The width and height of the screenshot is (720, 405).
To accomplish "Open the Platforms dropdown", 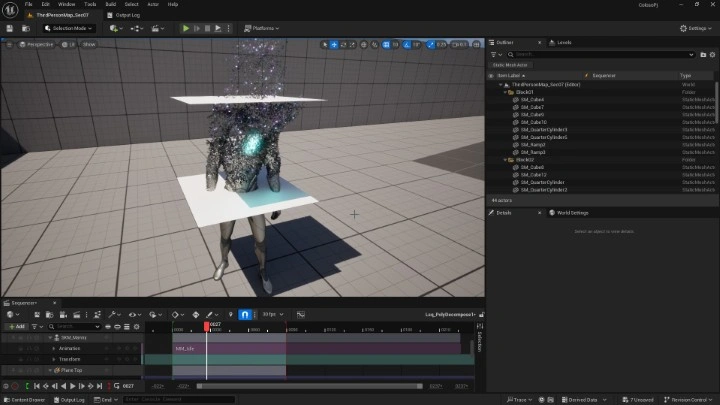I will click(x=261, y=29).
